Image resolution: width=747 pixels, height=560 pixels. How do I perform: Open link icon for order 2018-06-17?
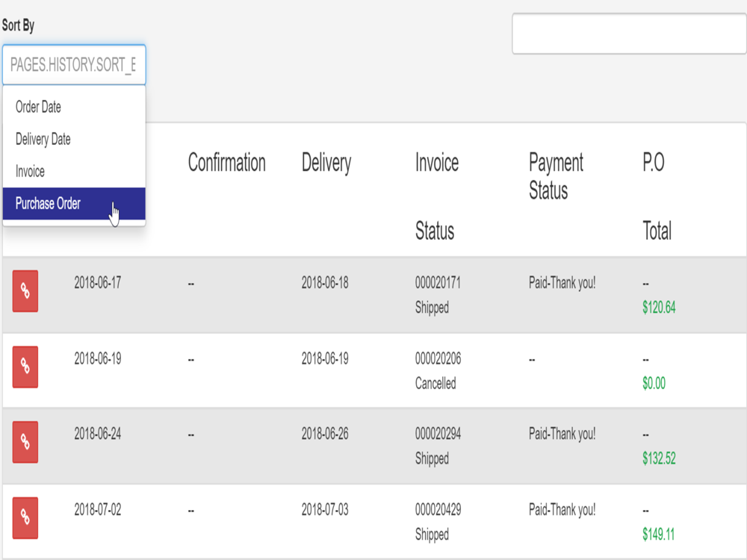tap(25, 291)
